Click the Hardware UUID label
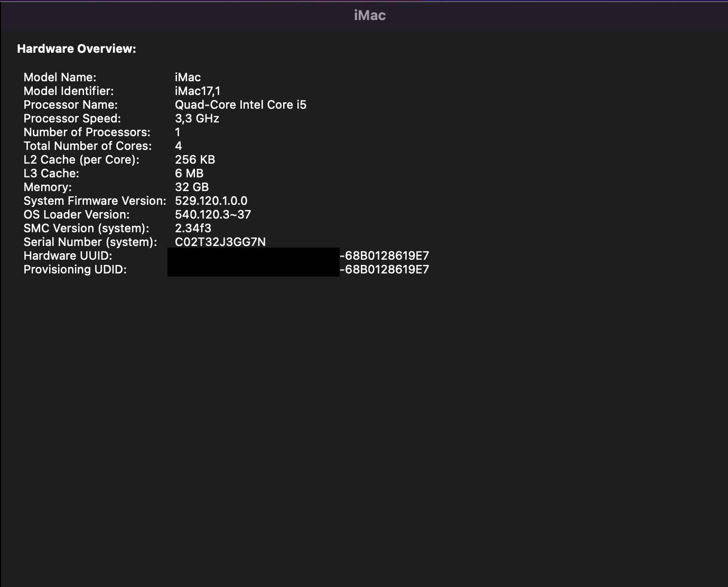 [68, 255]
